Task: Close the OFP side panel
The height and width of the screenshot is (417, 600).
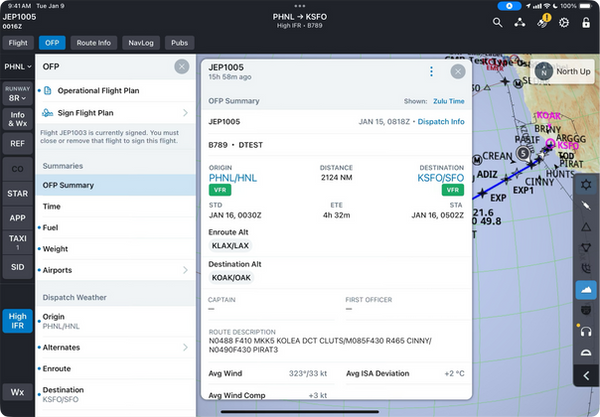Action: point(182,67)
